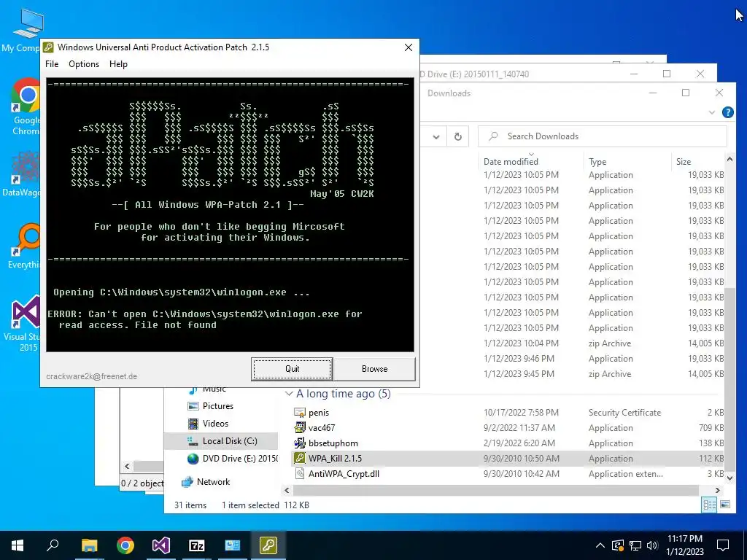Click the volume speaker tray icon
This screenshot has height=560, width=747.
click(653, 545)
